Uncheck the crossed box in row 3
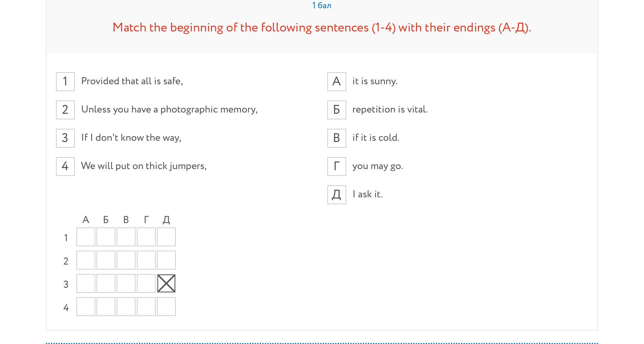This screenshot has height=344, width=644. click(166, 283)
